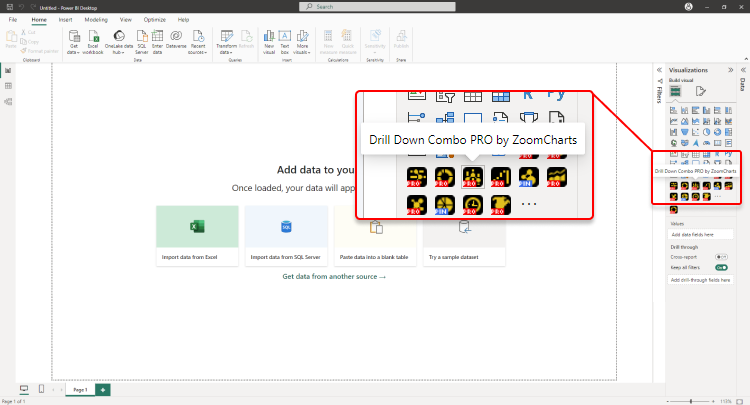Image resolution: width=750 pixels, height=405 pixels.
Task: Add Drill Down Combo PRO by ZoomCharts visual
Action: click(x=695, y=186)
